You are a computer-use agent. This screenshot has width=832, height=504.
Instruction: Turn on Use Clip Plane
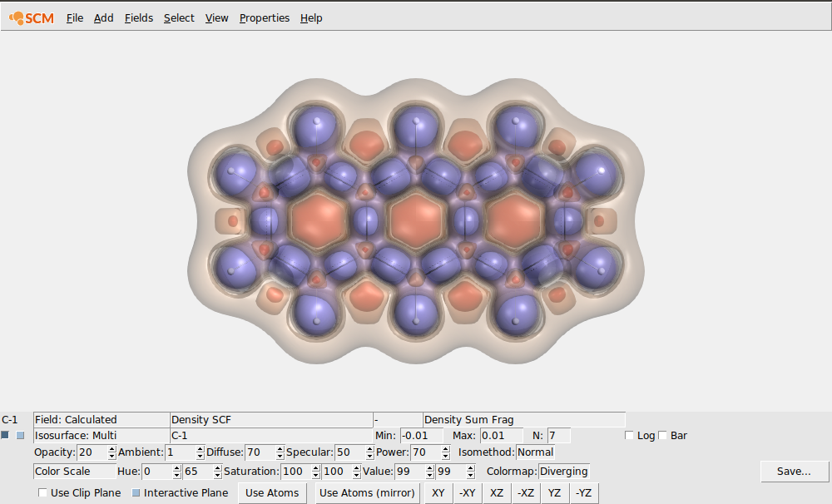(42, 492)
